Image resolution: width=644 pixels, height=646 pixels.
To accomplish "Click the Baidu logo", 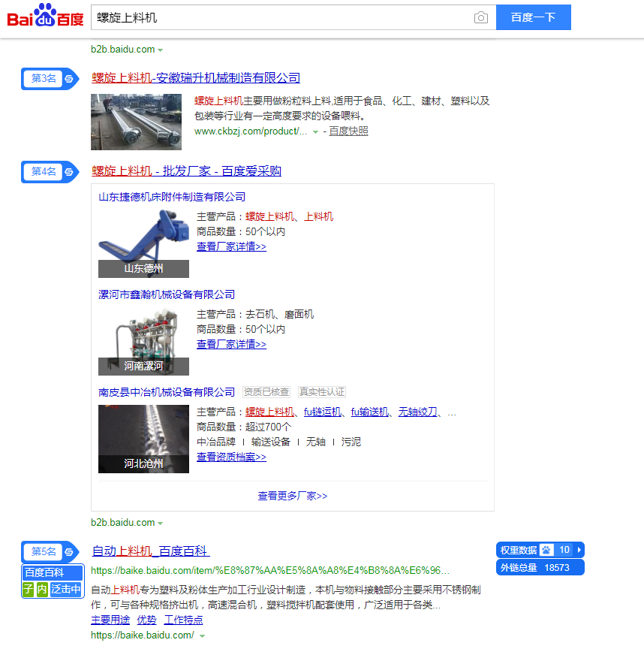I will click(45, 16).
